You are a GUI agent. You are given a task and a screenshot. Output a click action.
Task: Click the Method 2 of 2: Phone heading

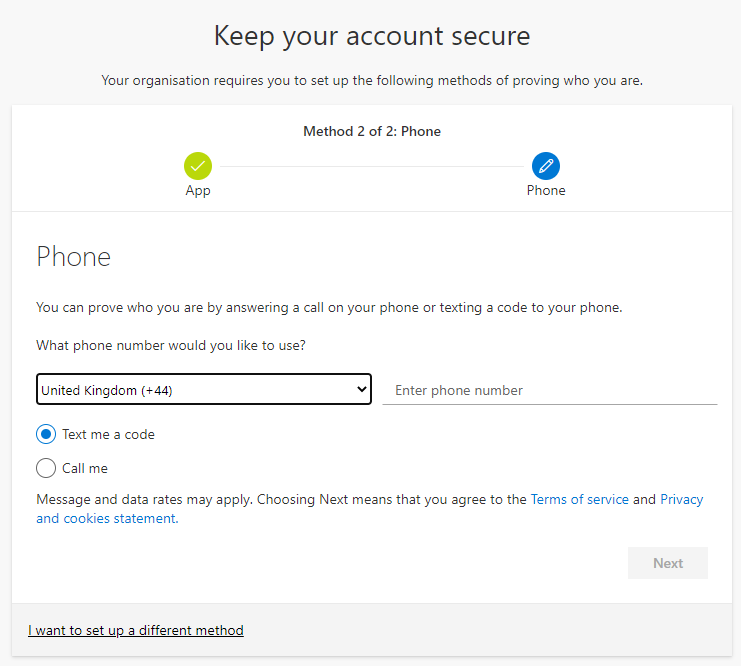click(x=372, y=131)
